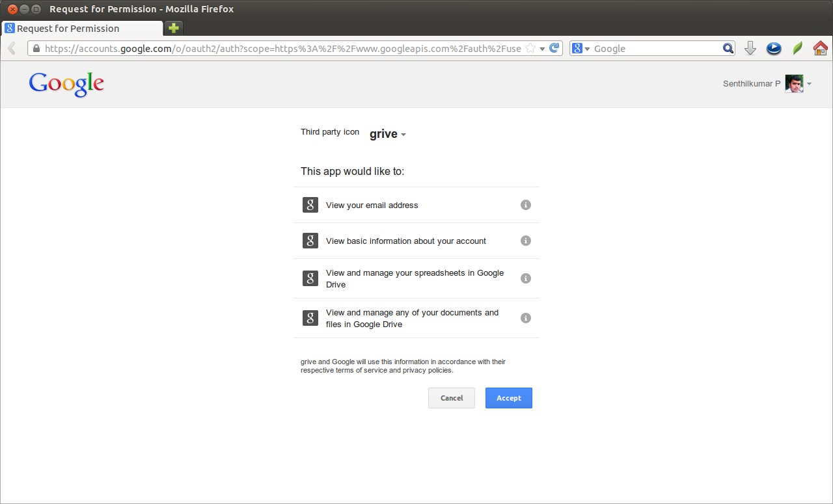
Task: Click View and manage any of your documents text
Action: [x=412, y=318]
